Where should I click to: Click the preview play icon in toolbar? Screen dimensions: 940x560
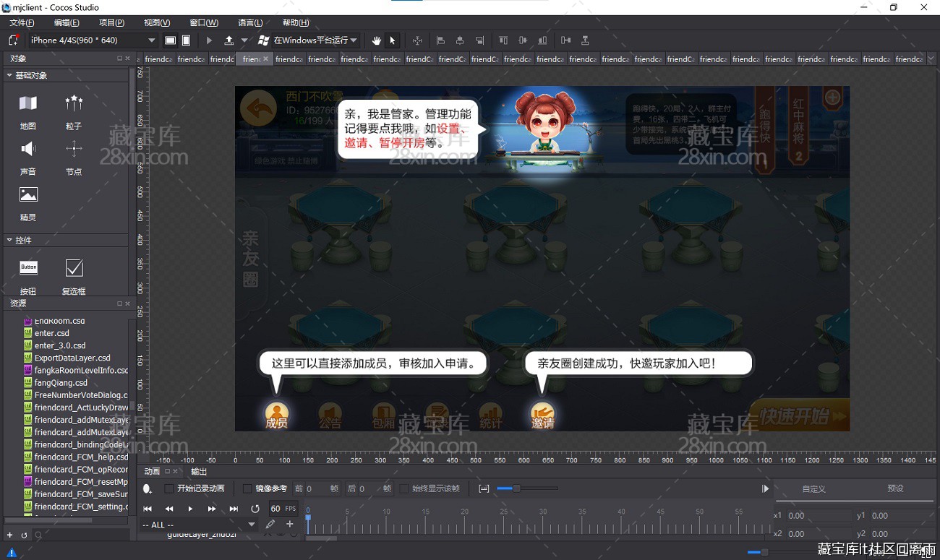tap(210, 40)
